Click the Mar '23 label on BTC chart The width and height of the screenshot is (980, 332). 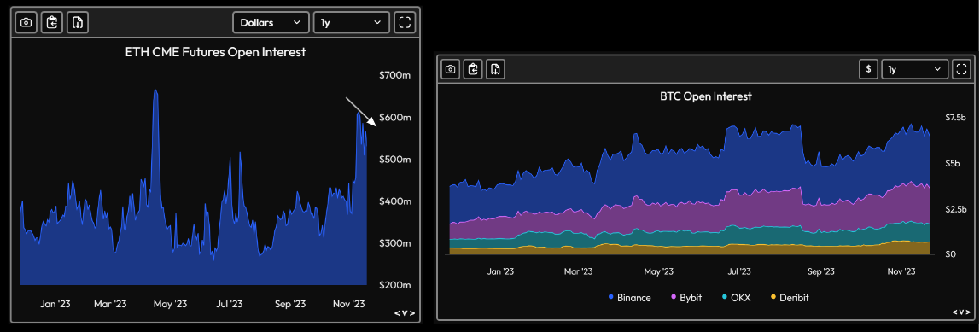tap(578, 271)
